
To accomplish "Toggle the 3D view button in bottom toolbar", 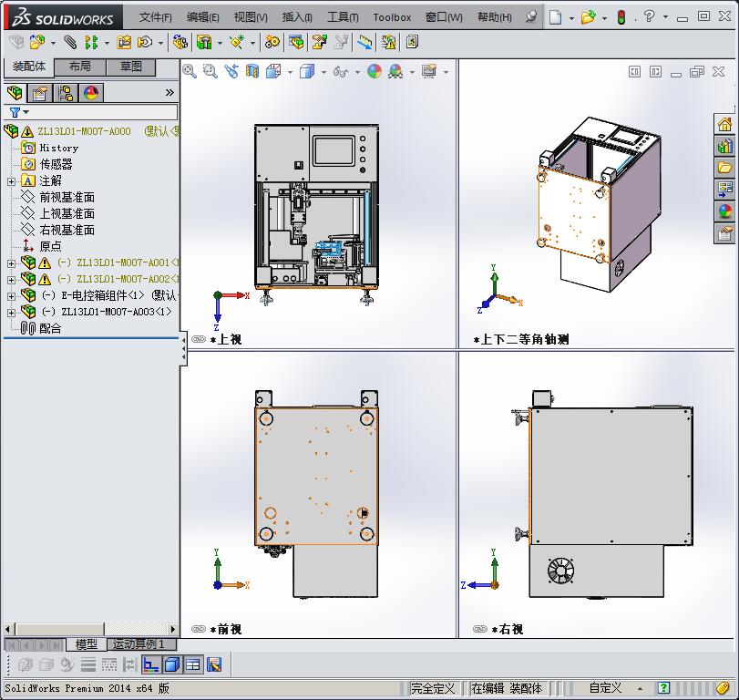I will [172, 664].
